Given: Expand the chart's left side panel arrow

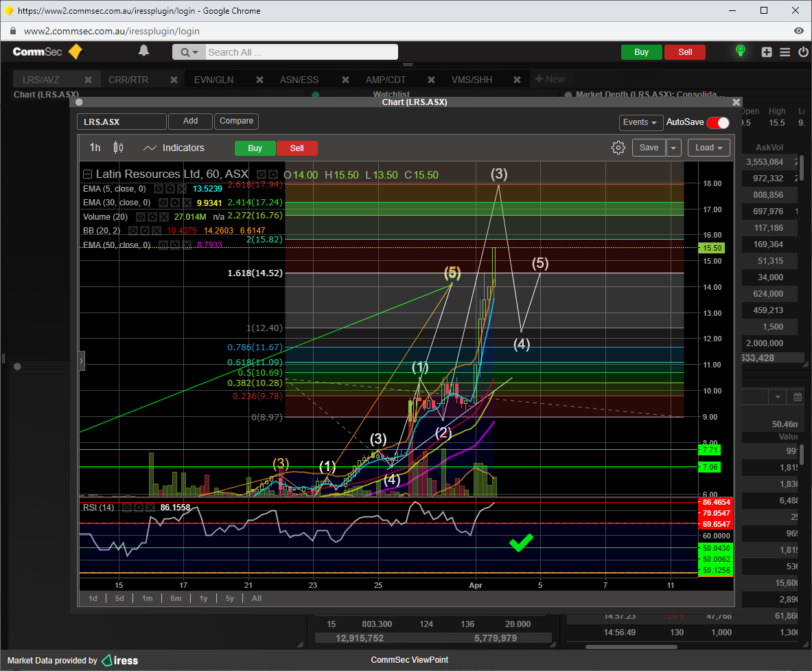Looking at the screenshot, I should (81, 361).
